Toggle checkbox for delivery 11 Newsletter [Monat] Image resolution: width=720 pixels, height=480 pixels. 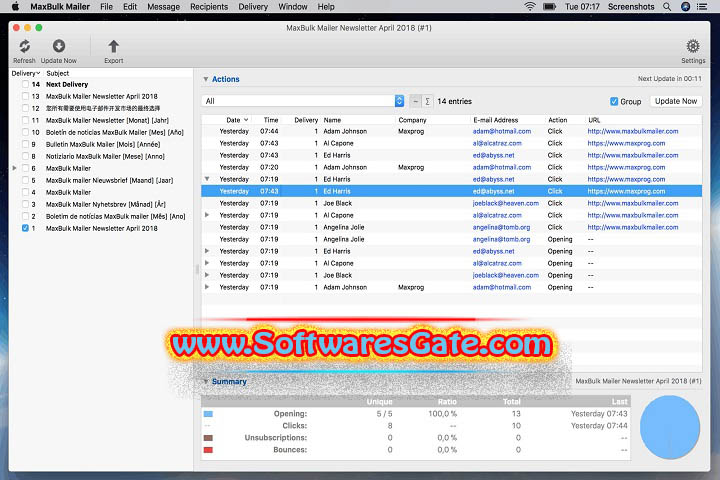(x=25, y=120)
